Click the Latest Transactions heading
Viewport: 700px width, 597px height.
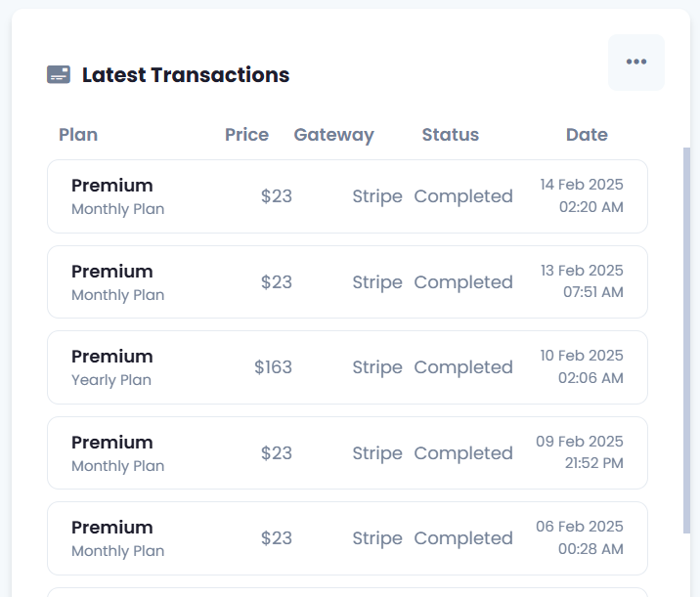(186, 75)
